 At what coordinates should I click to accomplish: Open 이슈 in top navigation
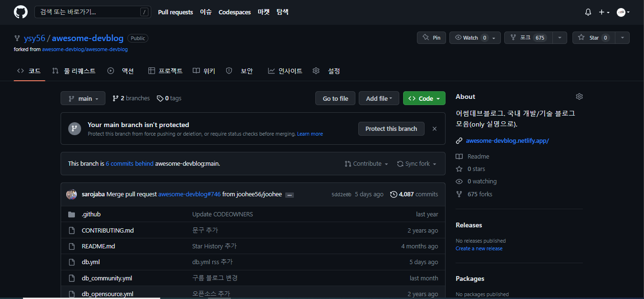206,12
